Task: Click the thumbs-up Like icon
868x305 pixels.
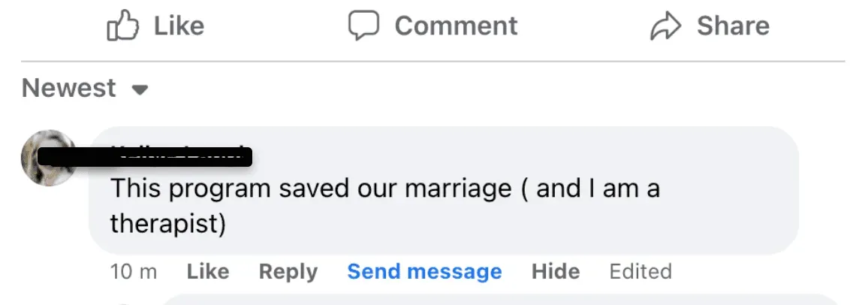Action: click(x=123, y=26)
